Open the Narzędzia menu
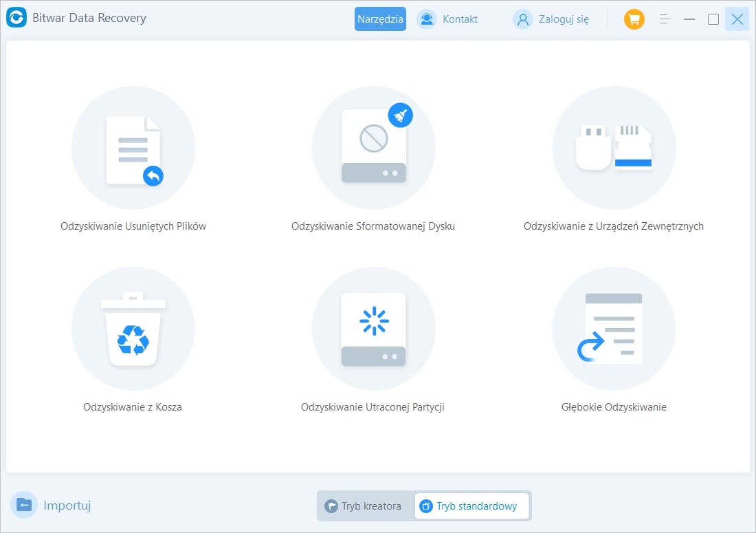The image size is (756, 533). pos(380,19)
